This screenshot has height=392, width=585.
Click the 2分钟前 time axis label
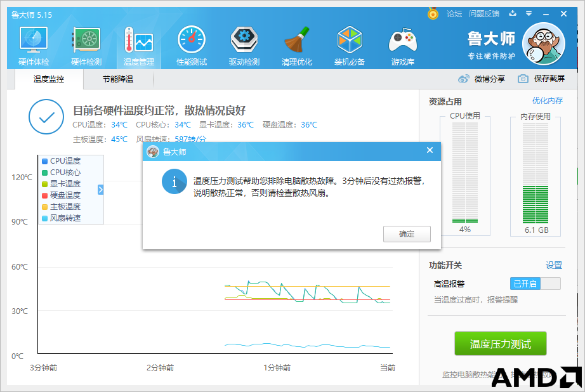point(160,368)
